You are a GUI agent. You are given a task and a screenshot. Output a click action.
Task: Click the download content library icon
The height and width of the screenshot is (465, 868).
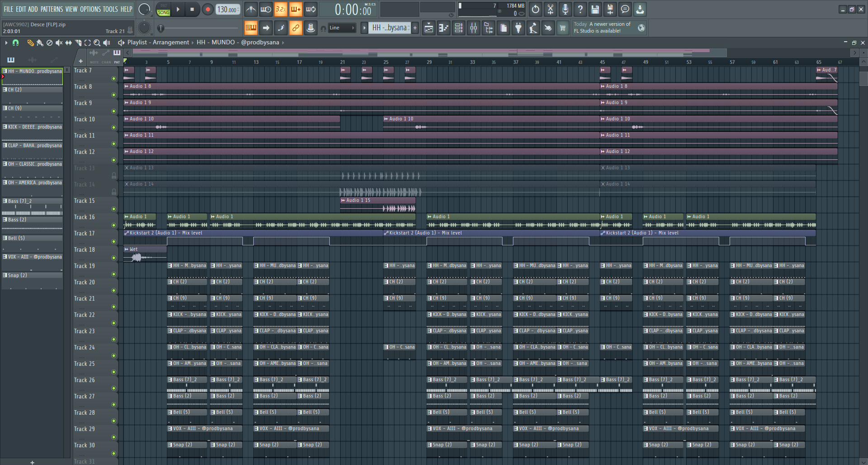tap(640, 9)
